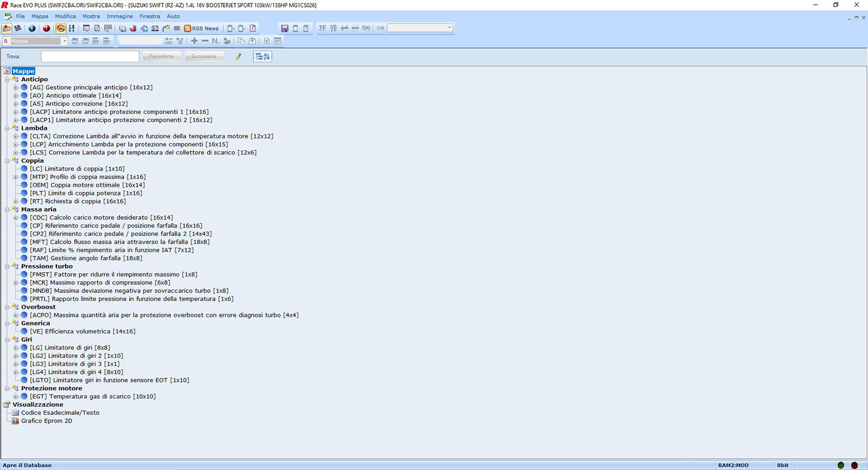Viewport: 868px width, 470px height.
Task: Click the Trova search input field
Action: pyautogui.click(x=90, y=56)
